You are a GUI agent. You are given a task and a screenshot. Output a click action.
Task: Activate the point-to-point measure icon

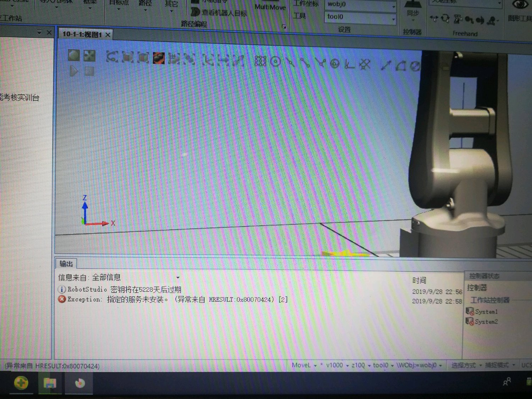point(386,66)
